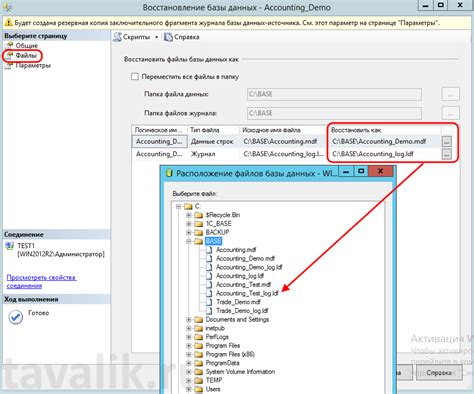
Task: Expand the System Volume Information folder
Action: coord(189,371)
